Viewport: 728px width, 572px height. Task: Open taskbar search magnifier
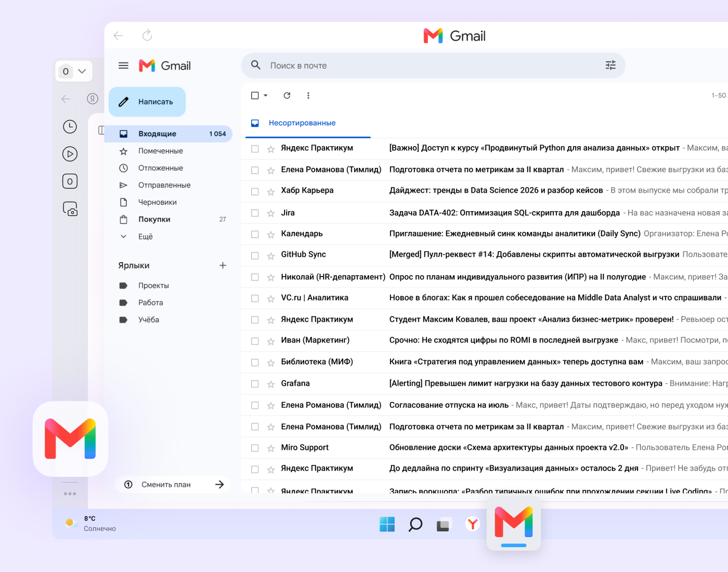(x=415, y=524)
